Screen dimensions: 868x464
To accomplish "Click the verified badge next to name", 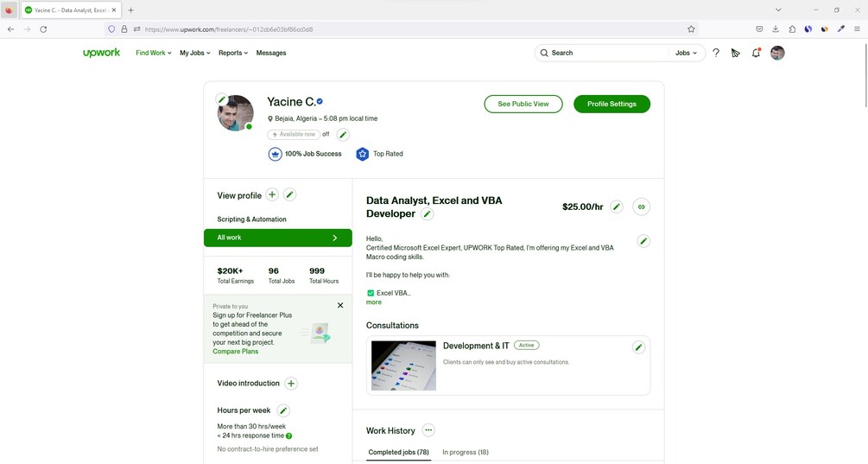I will 320,101.
